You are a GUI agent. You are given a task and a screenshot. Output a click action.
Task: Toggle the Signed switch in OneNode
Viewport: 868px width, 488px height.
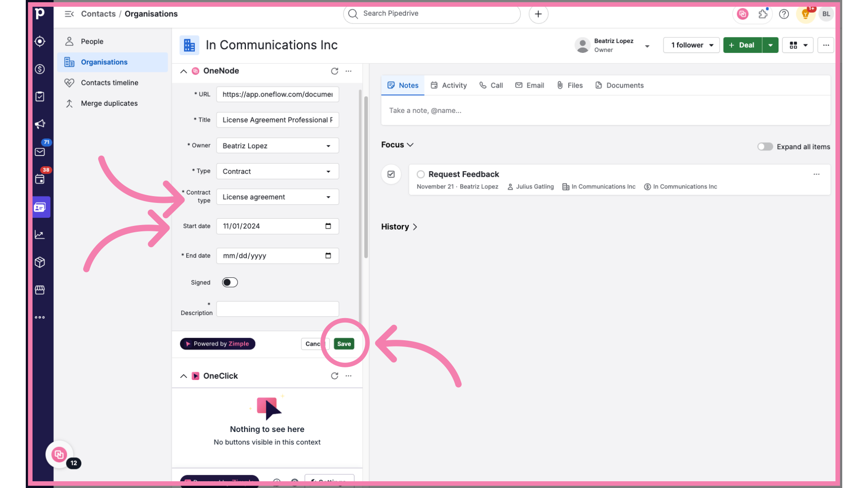point(230,282)
